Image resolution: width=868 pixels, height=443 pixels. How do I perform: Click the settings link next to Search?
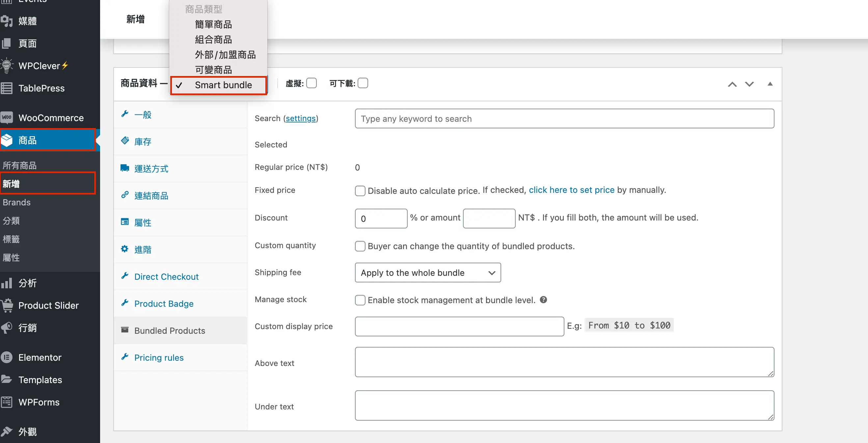tap(301, 118)
